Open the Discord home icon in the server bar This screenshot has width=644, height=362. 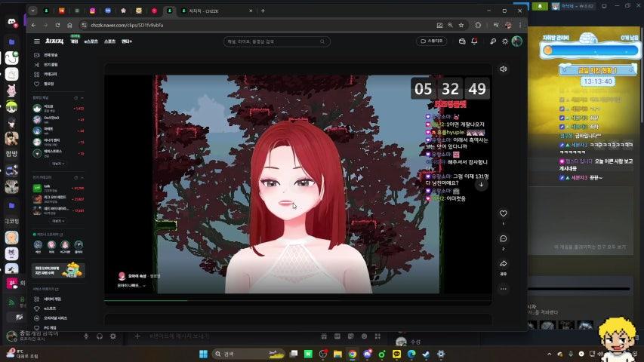pos(11,22)
